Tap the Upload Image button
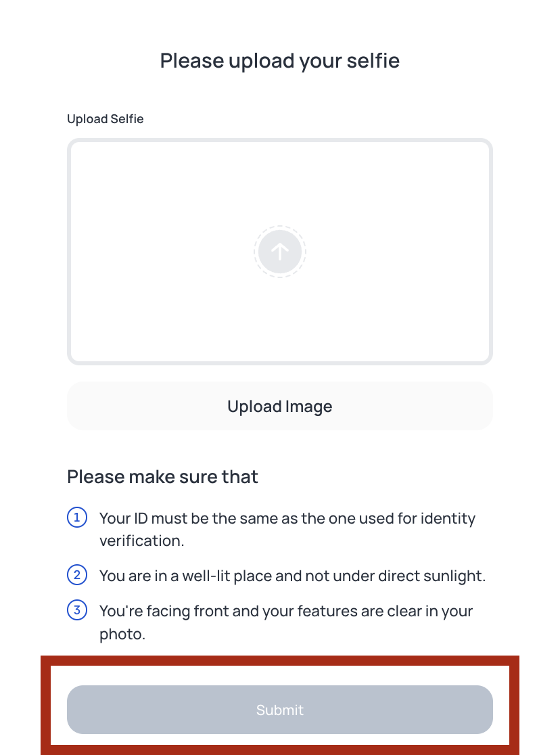This screenshot has height=755, width=560. tap(280, 406)
